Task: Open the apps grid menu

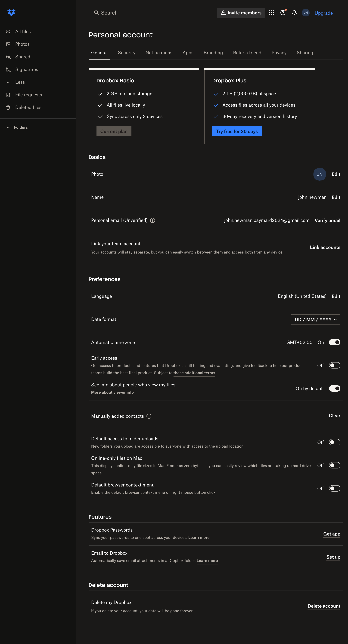Action: (x=271, y=12)
